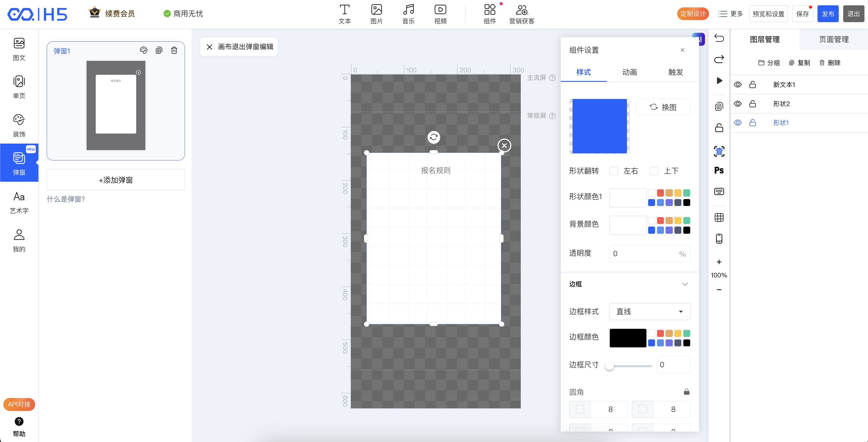Click the undo arrow icon

719,38
